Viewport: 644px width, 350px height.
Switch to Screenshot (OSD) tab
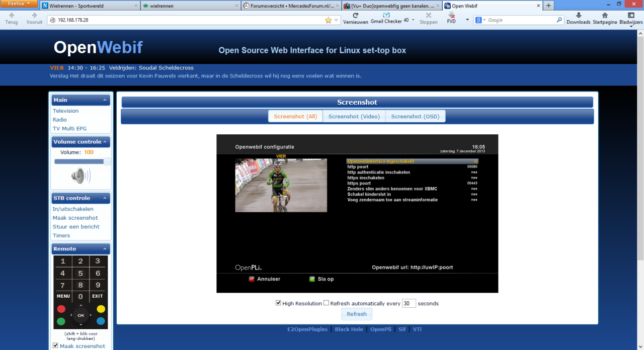(415, 116)
